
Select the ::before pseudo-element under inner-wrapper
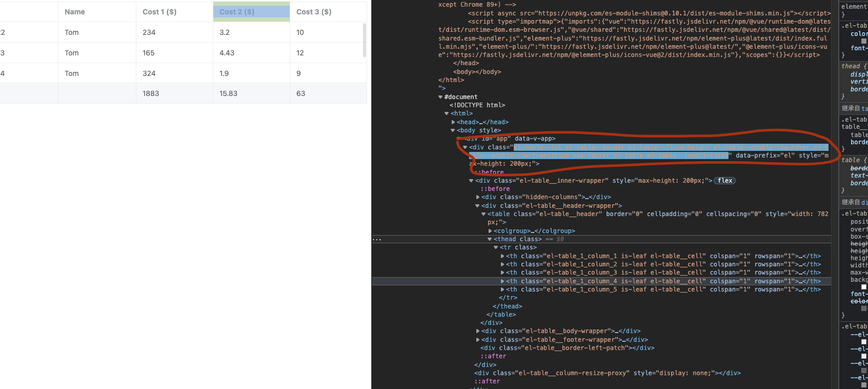tap(495, 189)
